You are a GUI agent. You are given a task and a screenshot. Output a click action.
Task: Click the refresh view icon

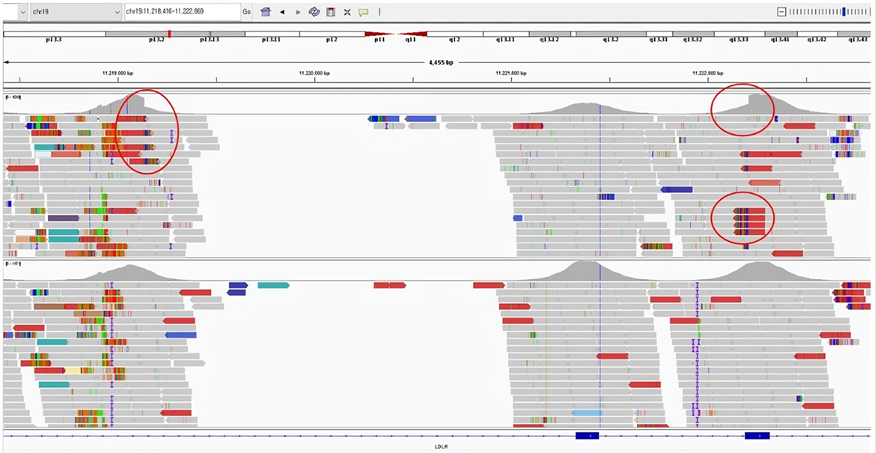point(314,12)
